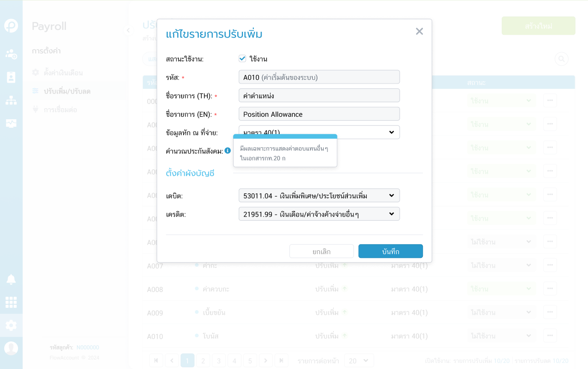Click the ชื่อรายการ (EN) Position Allowance field
The width and height of the screenshot is (588, 369).
pos(319,114)
